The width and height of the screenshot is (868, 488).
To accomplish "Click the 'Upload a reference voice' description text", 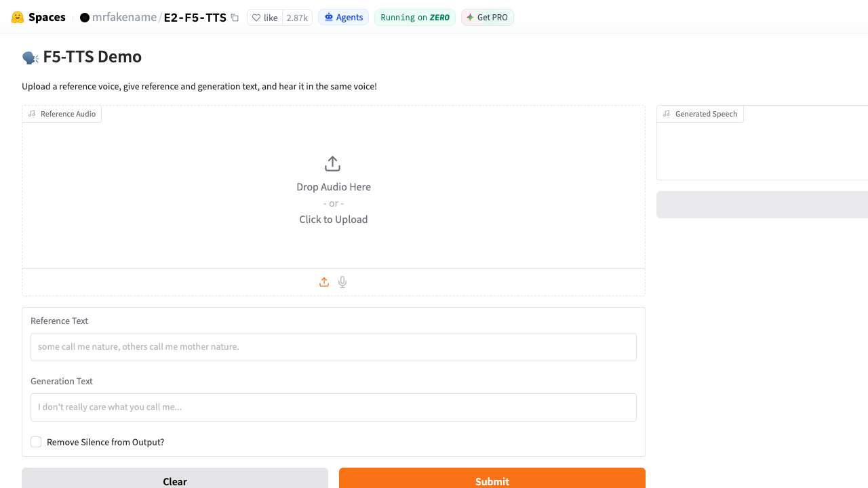I will (x=199, y=87).
